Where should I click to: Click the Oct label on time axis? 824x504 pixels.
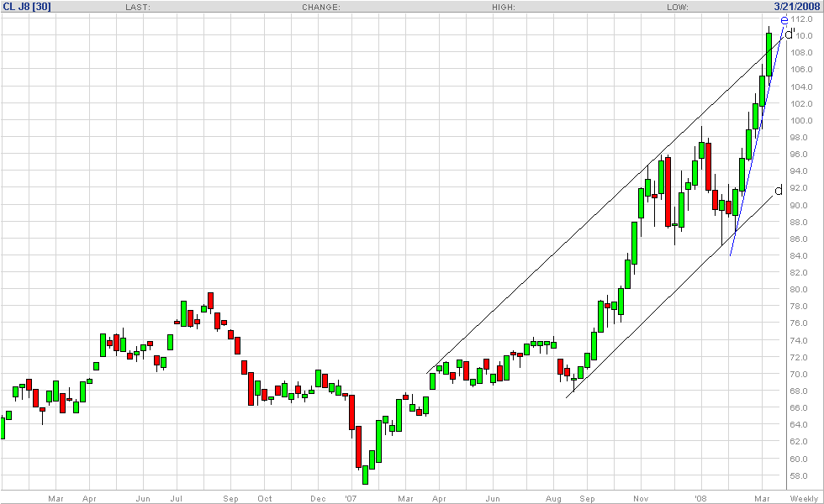[x=264, y=499]
